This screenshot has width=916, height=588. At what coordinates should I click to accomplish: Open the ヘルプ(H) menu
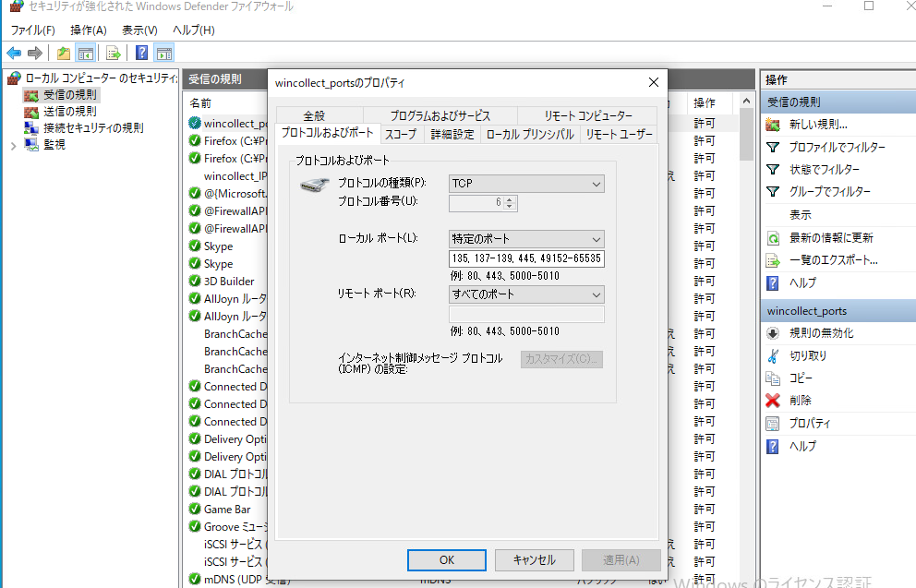point(193,30)
